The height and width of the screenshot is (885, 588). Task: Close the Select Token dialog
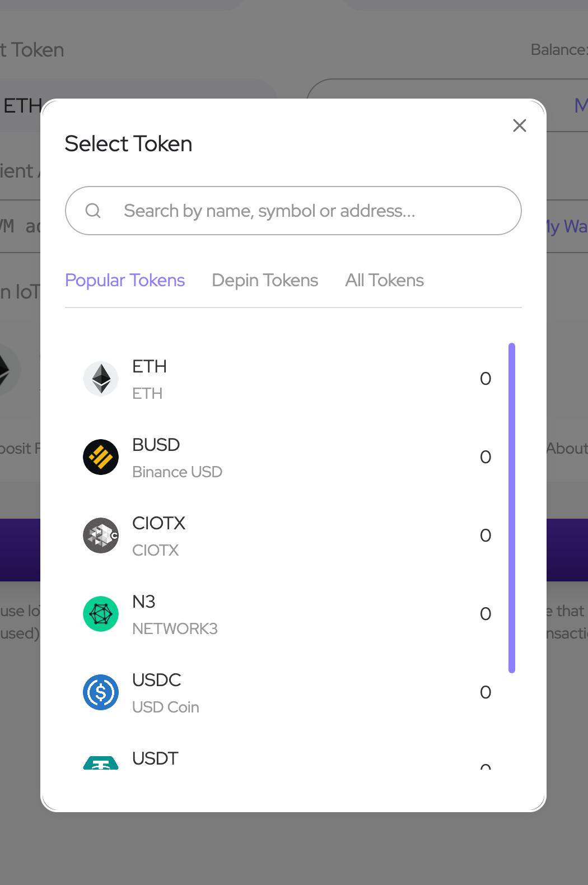(x=520, y=125)
